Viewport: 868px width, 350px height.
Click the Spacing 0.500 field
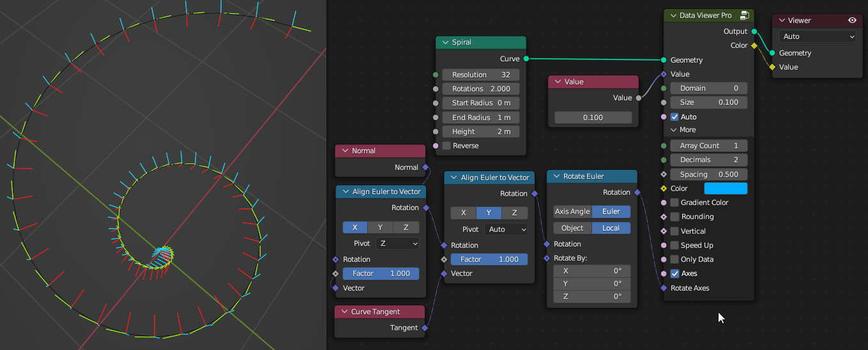[x=709, y=174]
